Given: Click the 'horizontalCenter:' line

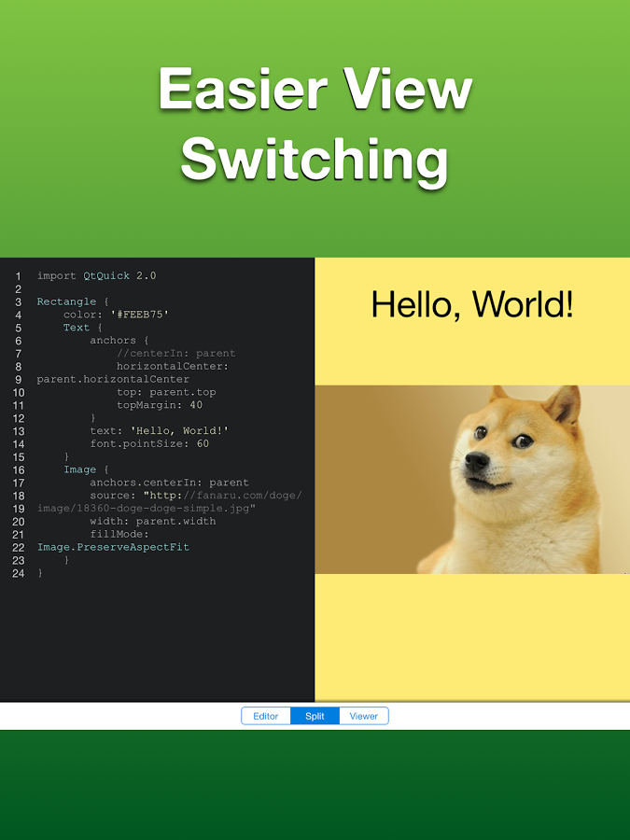Looking at the screenshot, I should 173,367.
